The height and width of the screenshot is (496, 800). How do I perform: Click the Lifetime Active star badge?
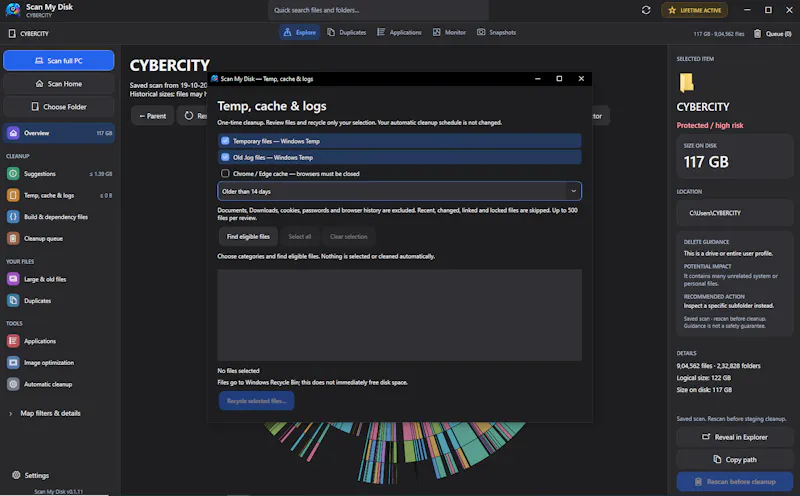coord(694,10)
